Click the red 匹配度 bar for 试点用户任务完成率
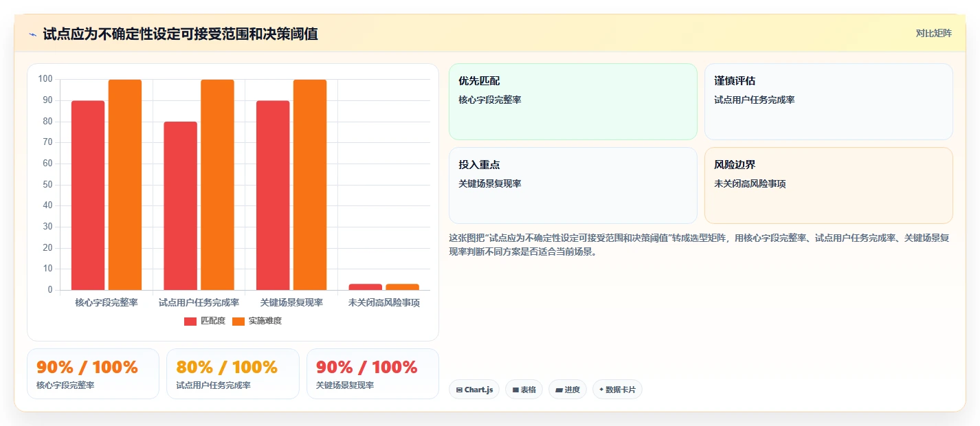Viewport: 980px width, 426px height. [x=181, y=206]
